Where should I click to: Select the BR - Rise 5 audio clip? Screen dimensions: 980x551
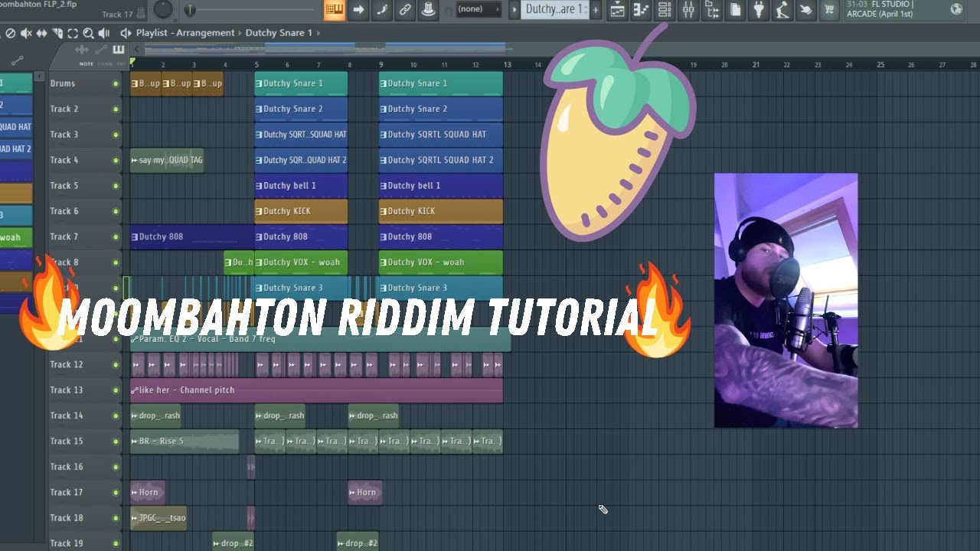click(185, 441)
